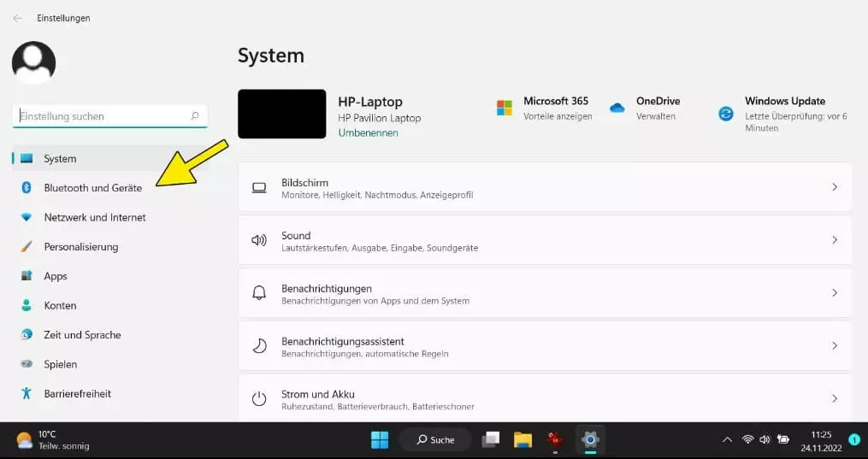
Task: Open Task View in the taskbar
Action: coord(491,440)
